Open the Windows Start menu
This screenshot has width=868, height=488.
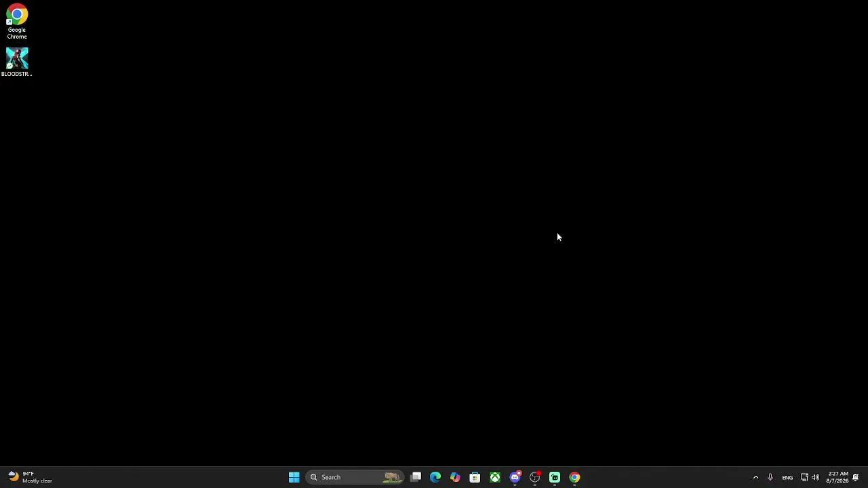[294, 477]
